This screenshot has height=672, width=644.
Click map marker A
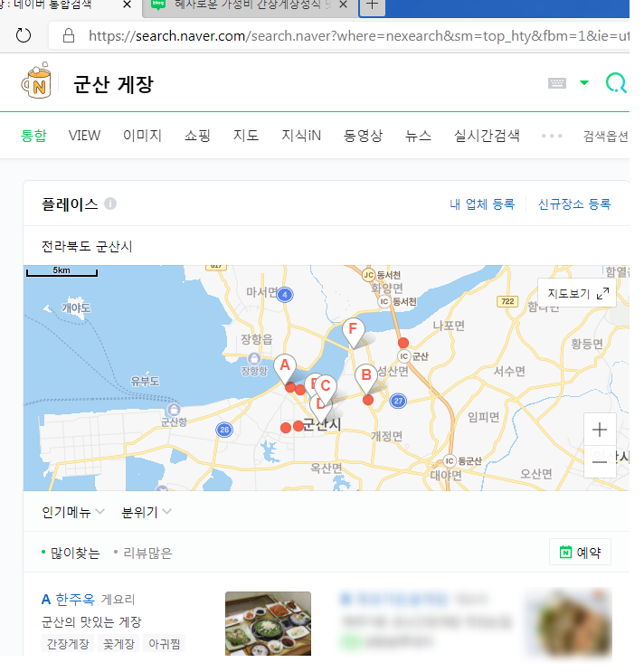click(285, 367)
